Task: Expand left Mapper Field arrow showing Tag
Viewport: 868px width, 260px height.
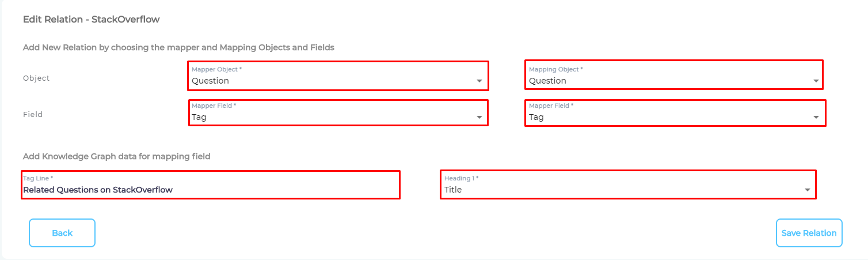Action: click(x=479, y=118)
